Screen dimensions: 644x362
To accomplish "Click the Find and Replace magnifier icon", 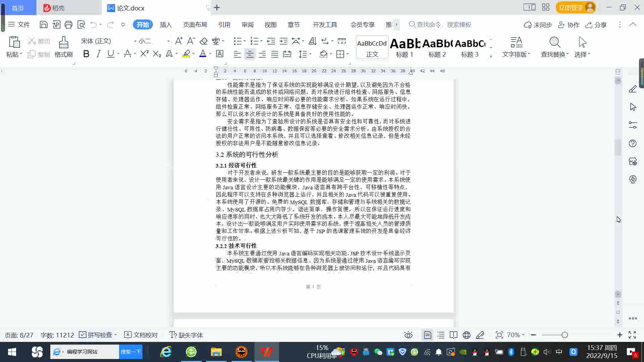I will click(555, 42).
